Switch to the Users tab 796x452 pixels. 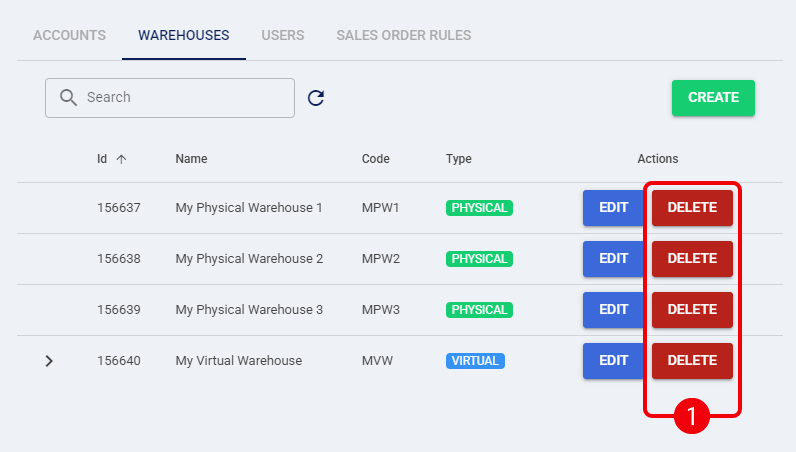point(283,36)
